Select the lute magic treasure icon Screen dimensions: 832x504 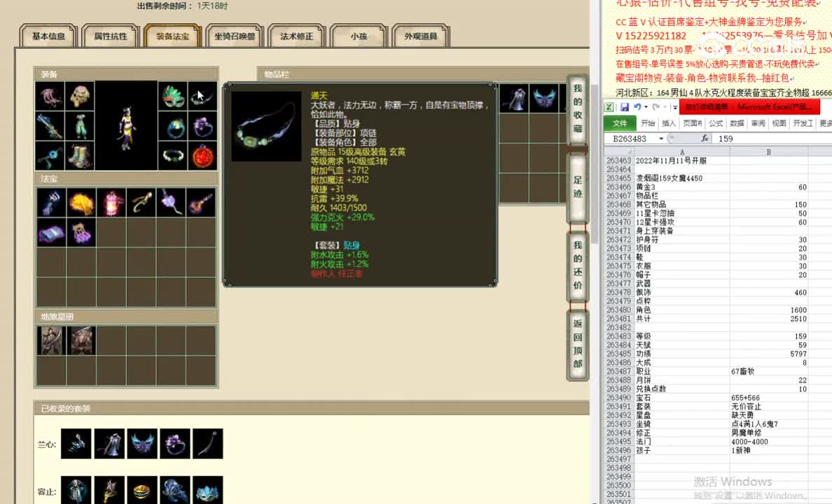pyautogui.click(x=201, y=203)
